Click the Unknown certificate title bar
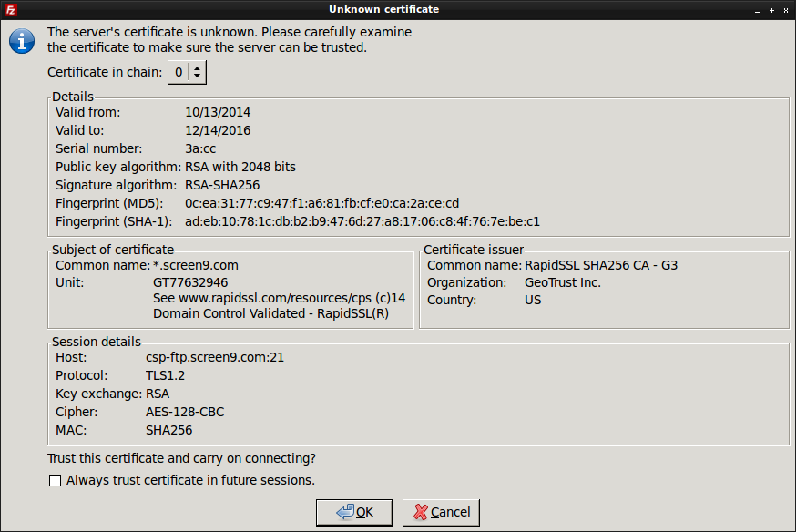Screen dimensions: 796x532 tap(383, 10)
